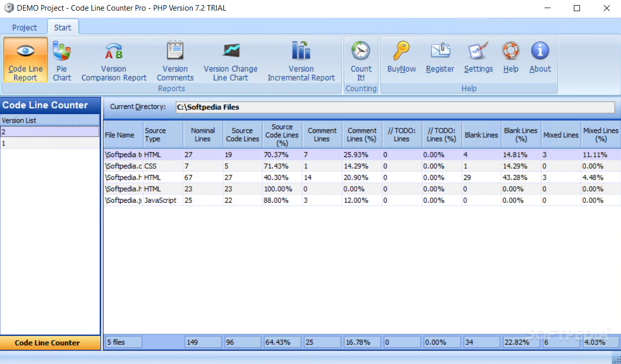Sort by Source Type column header
This screenshot has height=364, width=621.
pyautogui.click(x=163, y=135)
